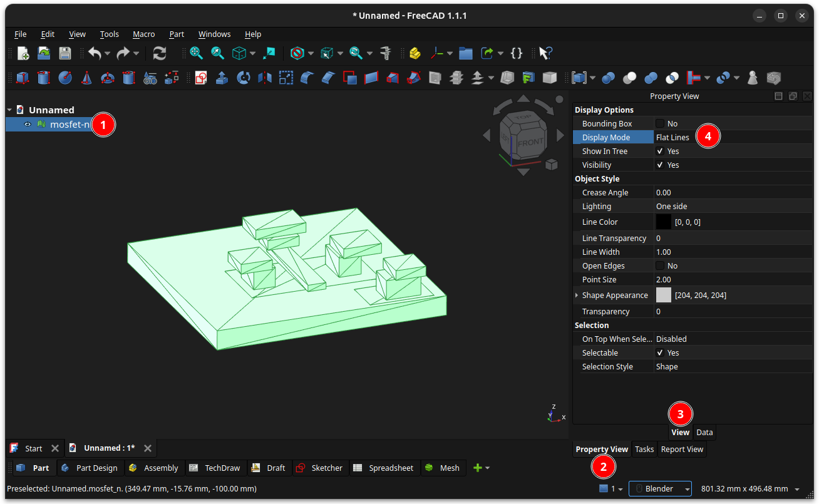Switch to the Sketcher workbench
This screenshot has width=819, height=504.
click(x=319, y=468)
